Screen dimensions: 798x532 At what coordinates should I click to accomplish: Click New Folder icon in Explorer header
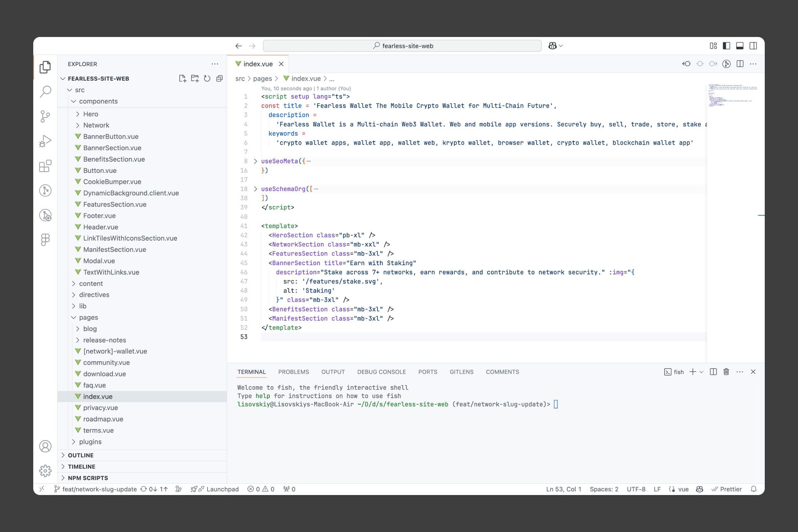tap(195, 79)
